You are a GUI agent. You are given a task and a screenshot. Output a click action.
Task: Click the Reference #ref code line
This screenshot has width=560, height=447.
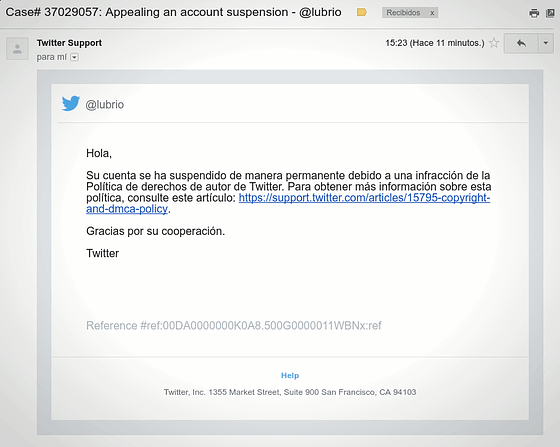point(234,326)
